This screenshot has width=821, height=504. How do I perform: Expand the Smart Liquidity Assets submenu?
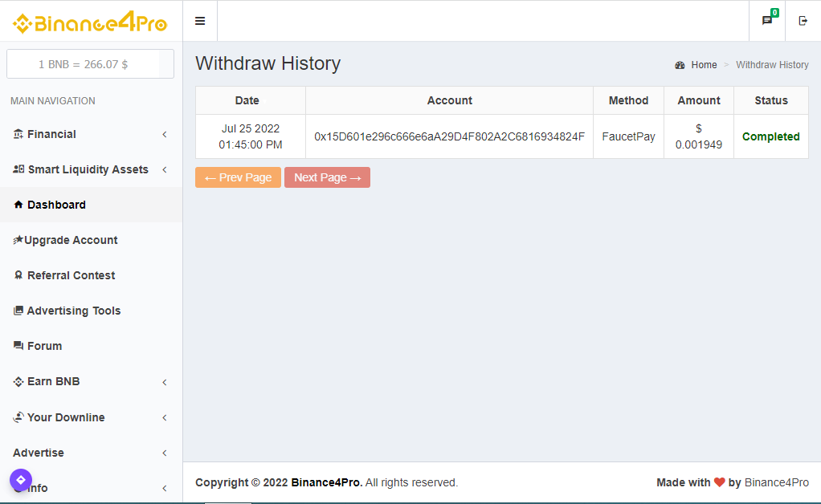pyautogui.click(x=165, y=169)
